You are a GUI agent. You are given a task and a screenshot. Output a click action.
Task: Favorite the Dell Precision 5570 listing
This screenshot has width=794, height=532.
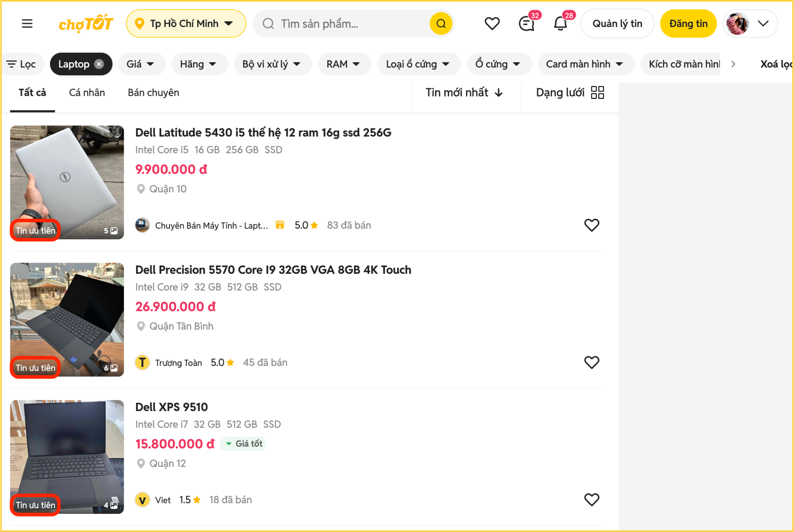click(x=591, y=363)
